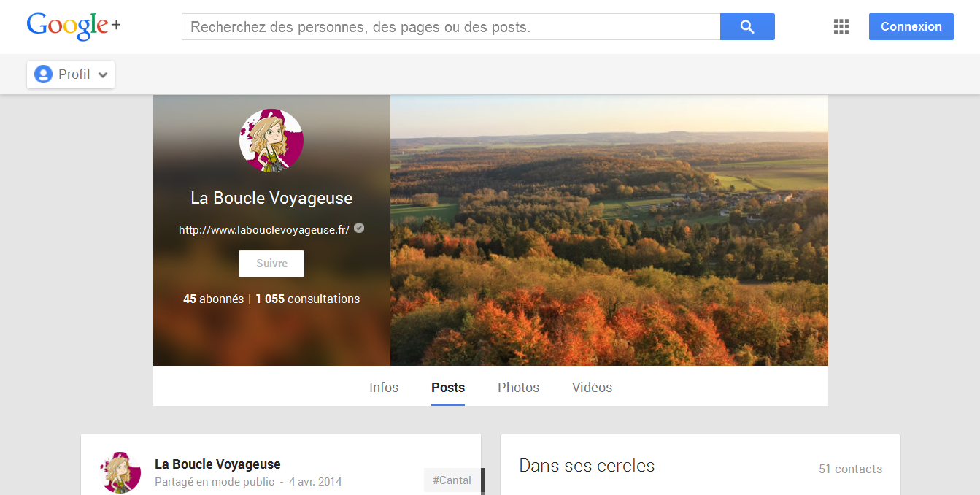
Task: Click the blue search magnifier button
Action: [x=747, y=27]
